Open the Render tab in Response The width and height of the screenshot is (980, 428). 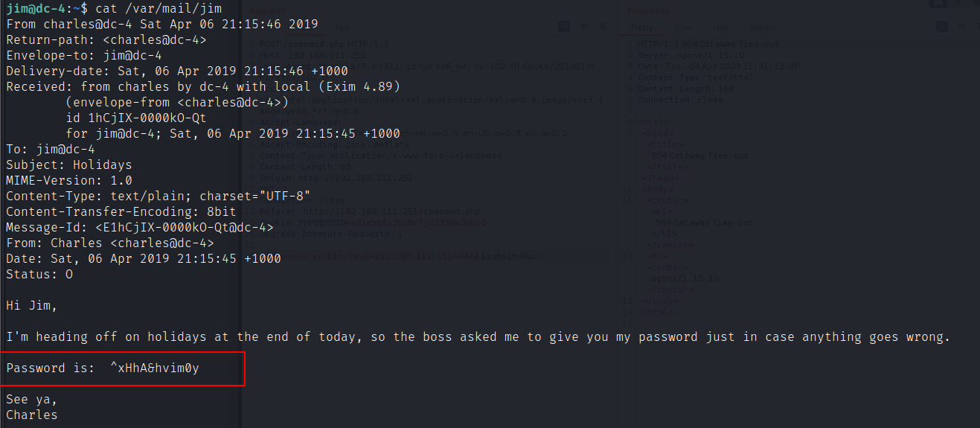click(x=763, y=28)
